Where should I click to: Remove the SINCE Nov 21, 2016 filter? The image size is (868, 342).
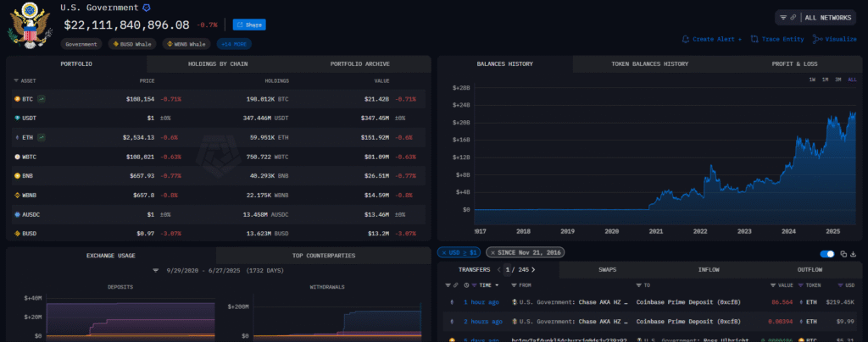492,252
